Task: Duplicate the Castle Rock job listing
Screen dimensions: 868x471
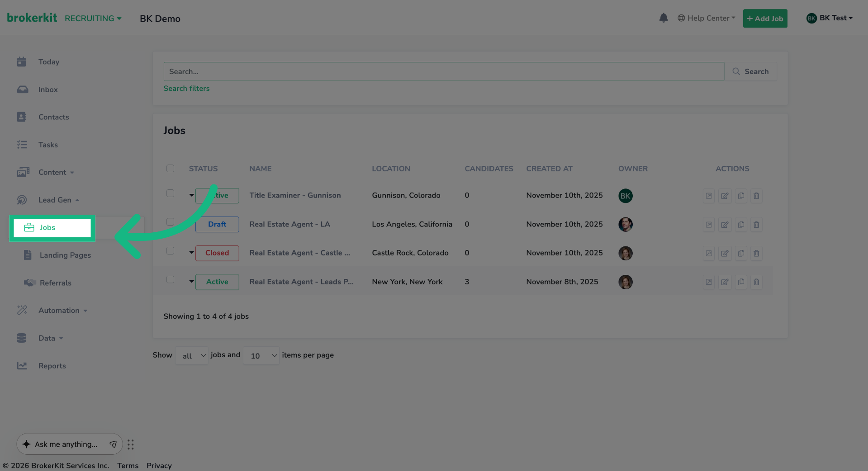Action: (740, 253)
